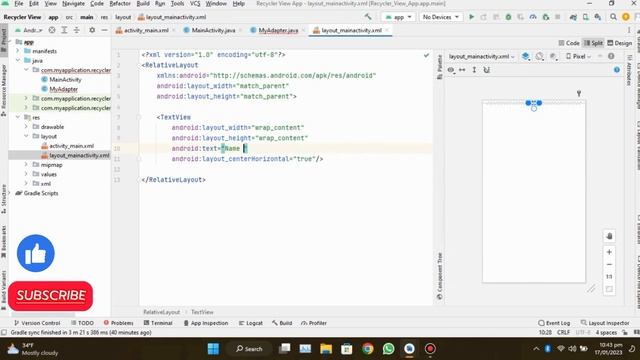The height and width of the screenshot is (360, 640).
Task: Open Palette side panel tab
Action: coord(440,67)
